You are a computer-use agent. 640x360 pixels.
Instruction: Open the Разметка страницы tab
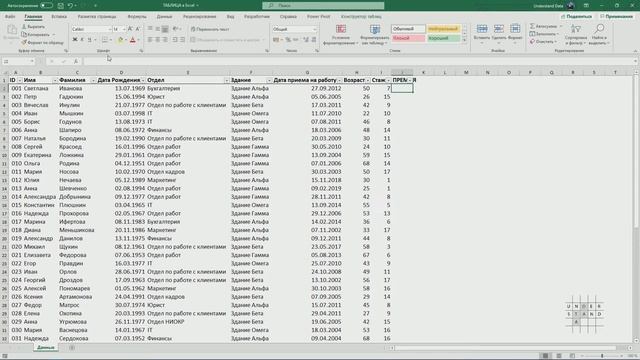(97, 17)
